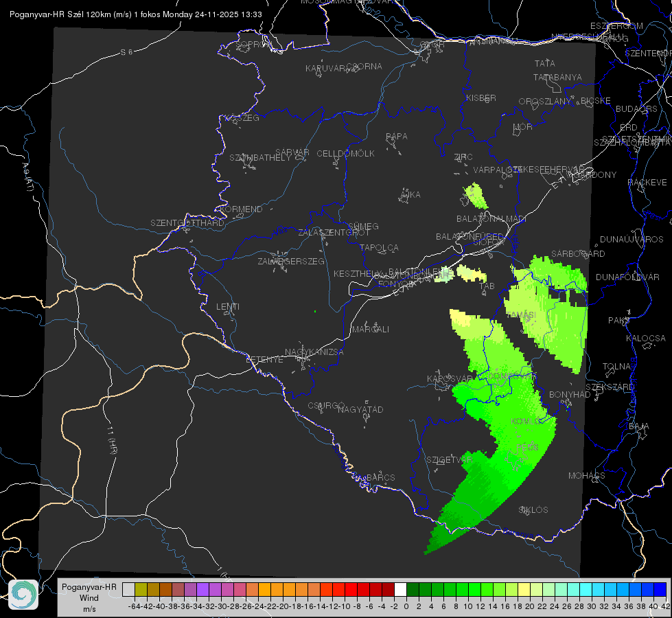
Task: Click the TAPOLCA town label
Action: [x=380, y=248]
